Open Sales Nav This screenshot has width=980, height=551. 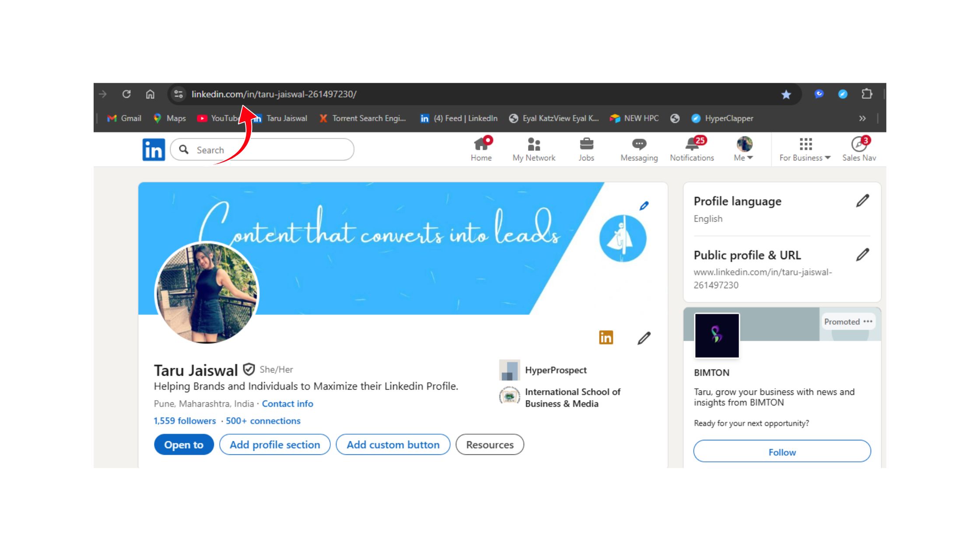click(x=859, y=149)
